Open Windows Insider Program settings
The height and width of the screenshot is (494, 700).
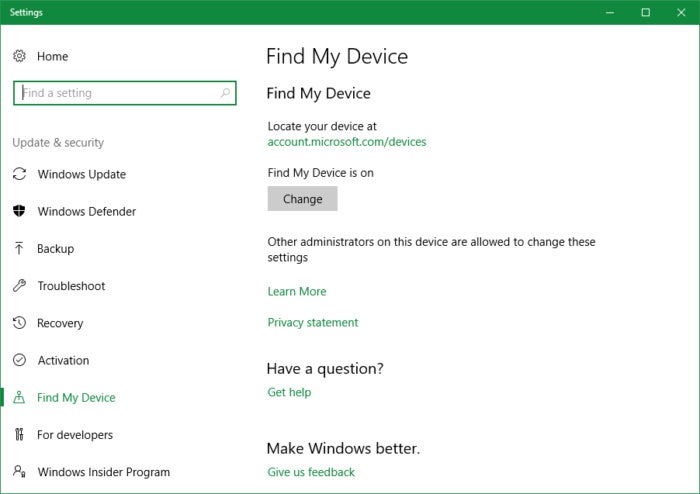(x=104, y=472)
